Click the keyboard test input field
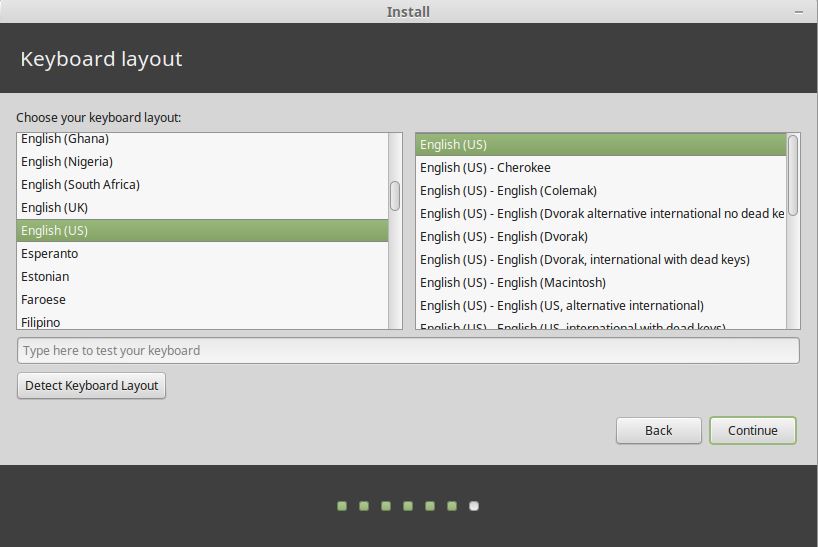818x547 pixels. (x=408, y=351)
